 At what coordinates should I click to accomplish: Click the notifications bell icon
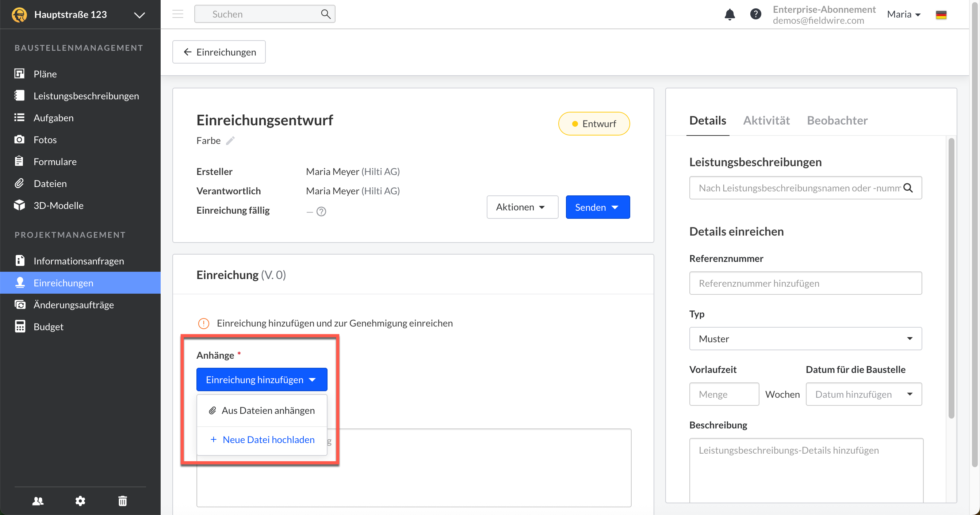pyautogui.click(x=729, y=15)
